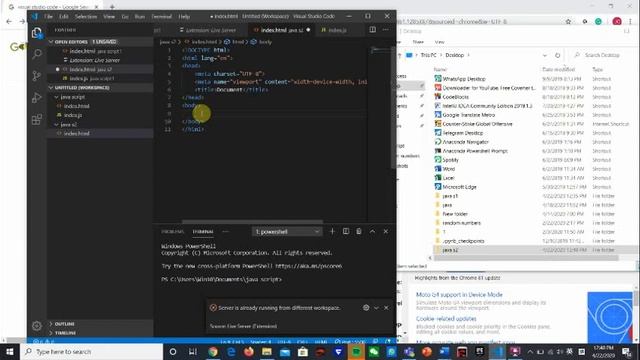The image size is (640, 360).
Task: Click the Cortana circle on taskbar
Action: click(173, 351)
